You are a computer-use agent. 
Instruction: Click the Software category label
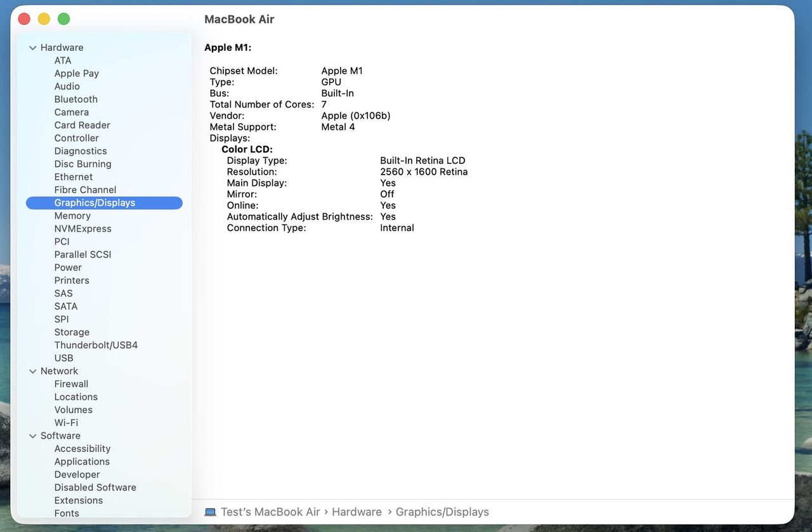point(60,436)
